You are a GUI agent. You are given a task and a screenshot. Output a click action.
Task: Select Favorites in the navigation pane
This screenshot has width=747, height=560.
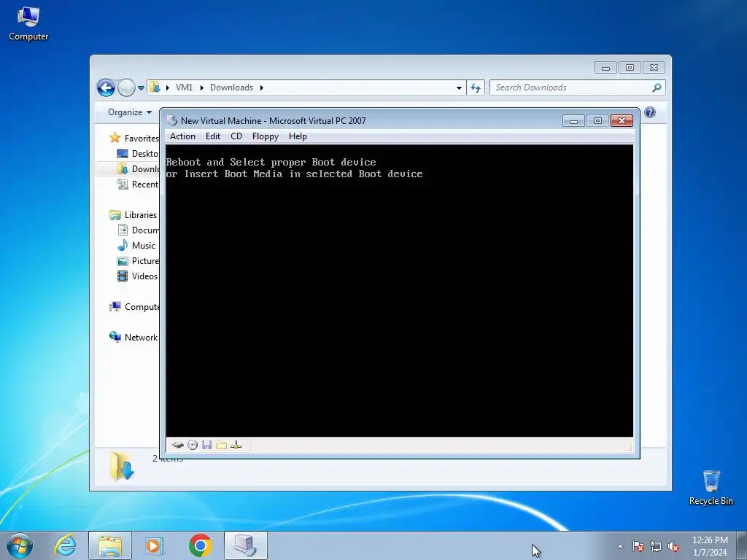coord(134,138)
